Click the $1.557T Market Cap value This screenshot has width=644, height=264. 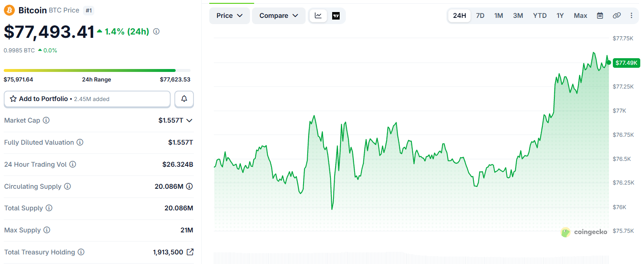click(x=171, y=120)
